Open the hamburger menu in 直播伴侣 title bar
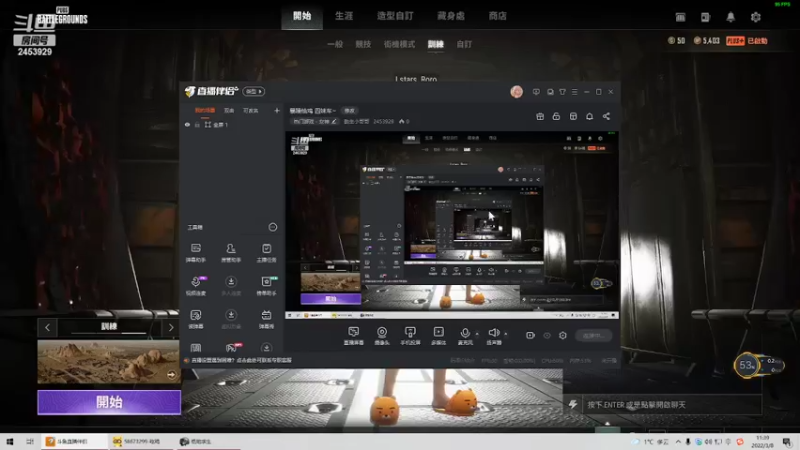 (x=574, y=92)
